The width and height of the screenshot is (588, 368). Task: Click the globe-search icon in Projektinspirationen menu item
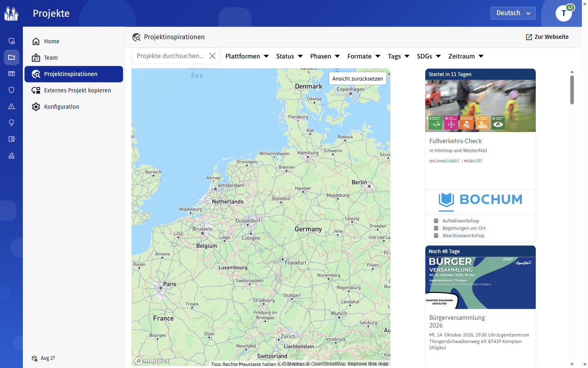(36, 74)
